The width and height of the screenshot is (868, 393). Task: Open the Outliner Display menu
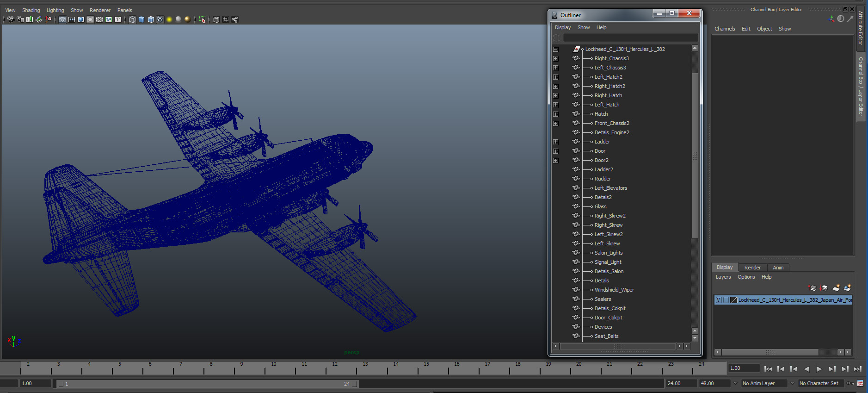click(563, 27)
